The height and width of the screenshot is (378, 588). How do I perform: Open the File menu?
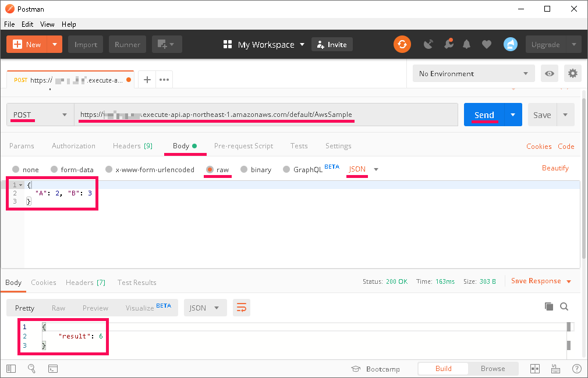9,24
